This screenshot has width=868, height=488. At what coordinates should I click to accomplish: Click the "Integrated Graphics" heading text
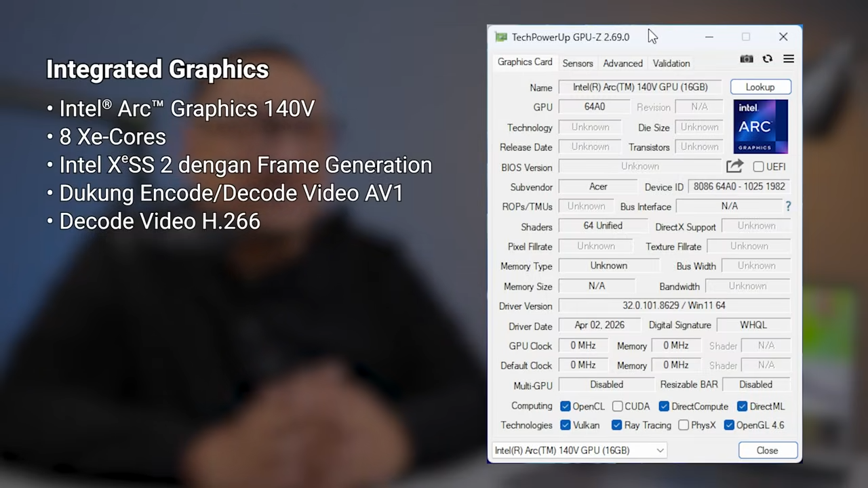[157, 69]
